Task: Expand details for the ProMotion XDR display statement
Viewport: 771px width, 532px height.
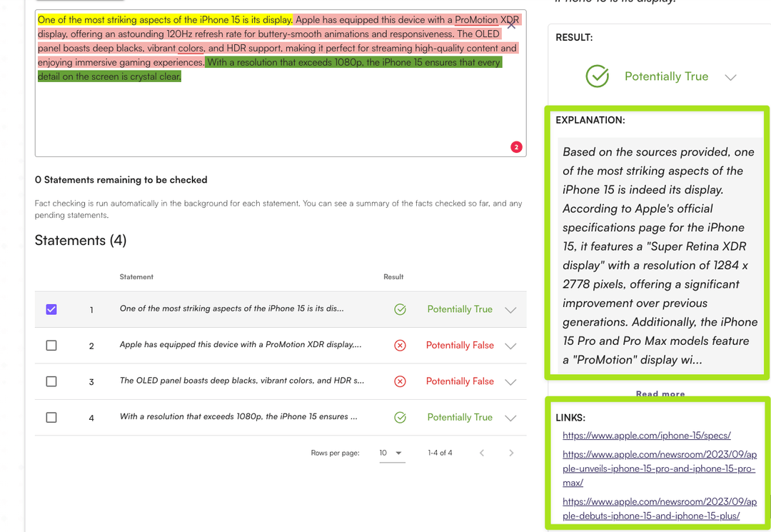Action: (x=510, y=345)
